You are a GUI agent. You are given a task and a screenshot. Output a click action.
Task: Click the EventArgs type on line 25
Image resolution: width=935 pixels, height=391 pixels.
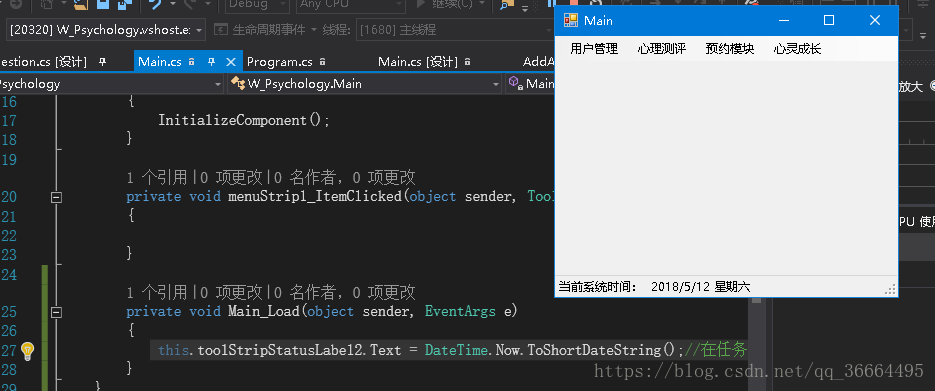460,312
